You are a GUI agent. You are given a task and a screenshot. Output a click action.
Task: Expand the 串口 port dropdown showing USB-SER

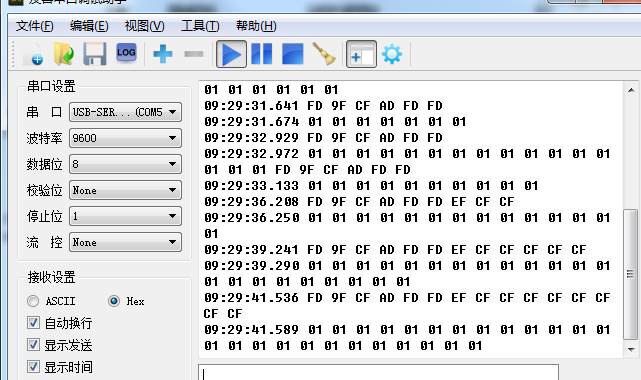[126, 112]
